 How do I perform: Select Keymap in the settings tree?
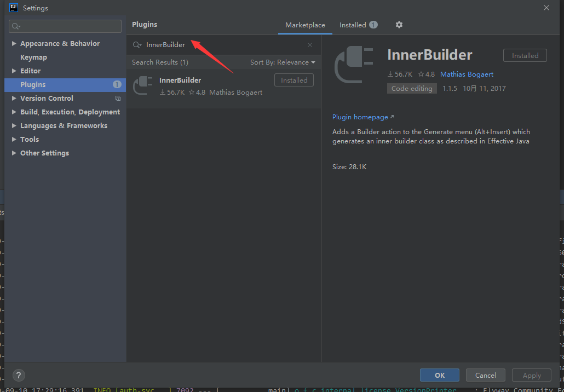33,57
